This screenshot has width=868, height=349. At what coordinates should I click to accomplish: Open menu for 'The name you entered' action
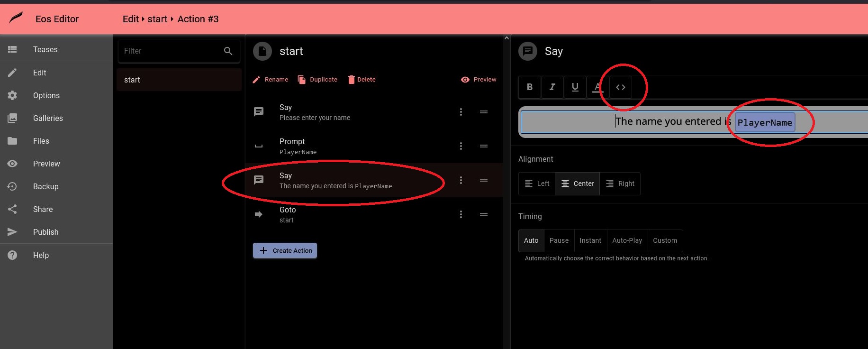coord(461,180)
